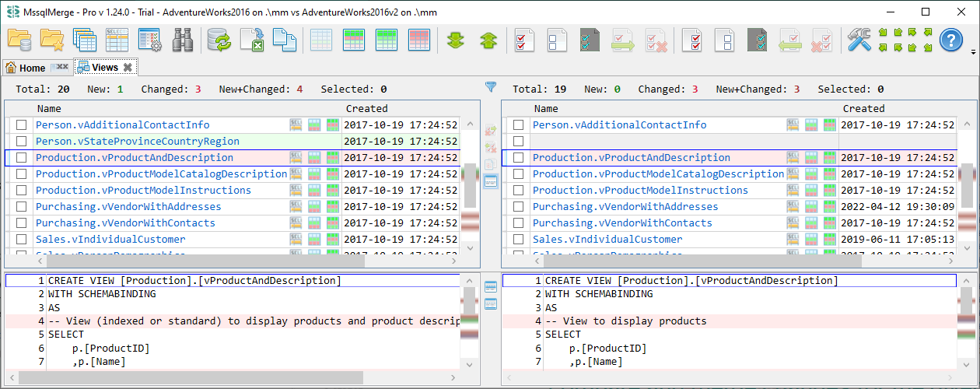Click second dark invert-checkmarks document icon

pos(758,40)
